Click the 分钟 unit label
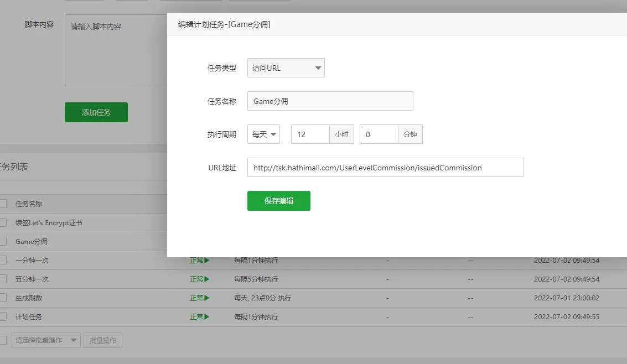The width and height of the screenshot is (627, 364). pyautogui.click(x=410, y=134)
